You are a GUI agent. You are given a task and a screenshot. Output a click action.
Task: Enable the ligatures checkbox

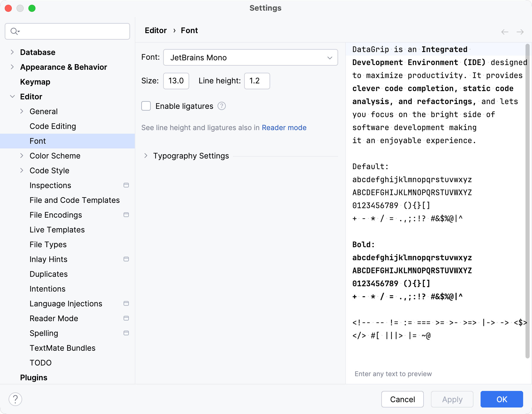click(x=146, y=106)
